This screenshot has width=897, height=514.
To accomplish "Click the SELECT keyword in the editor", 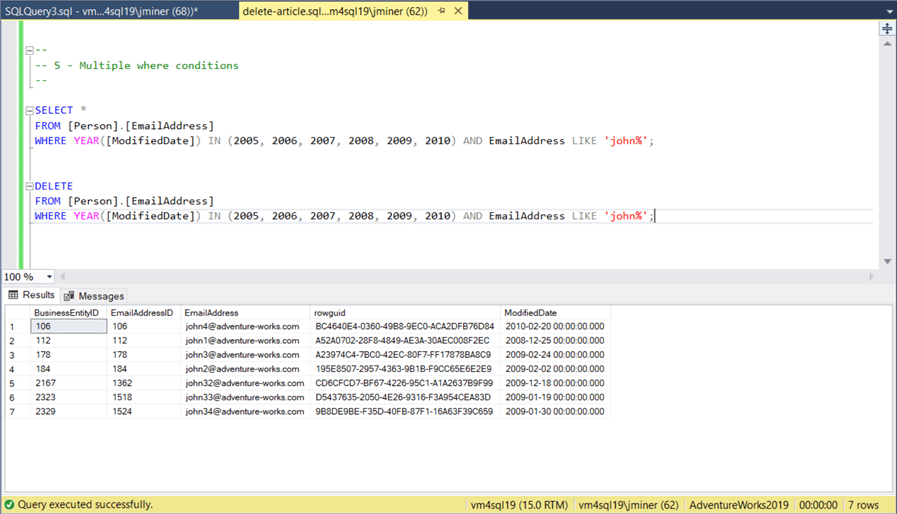I will pos(54,110).
